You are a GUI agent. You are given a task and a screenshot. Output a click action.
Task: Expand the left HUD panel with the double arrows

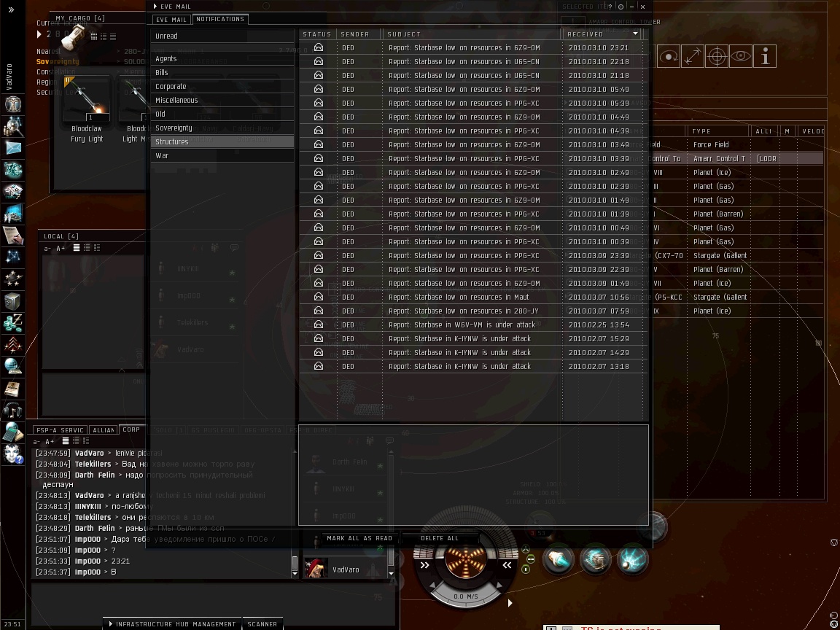point(425,565)
